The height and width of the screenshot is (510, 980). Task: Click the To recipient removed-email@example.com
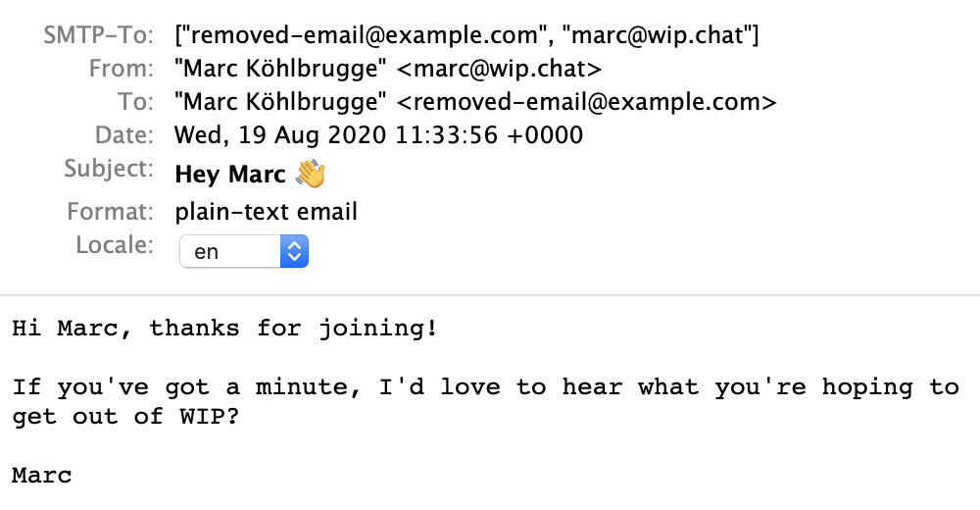(587, 101)
